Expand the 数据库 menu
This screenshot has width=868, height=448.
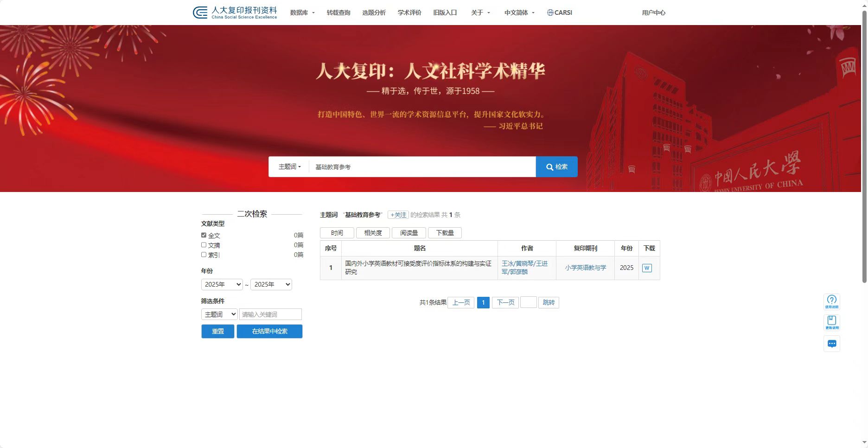coord(302,13)
